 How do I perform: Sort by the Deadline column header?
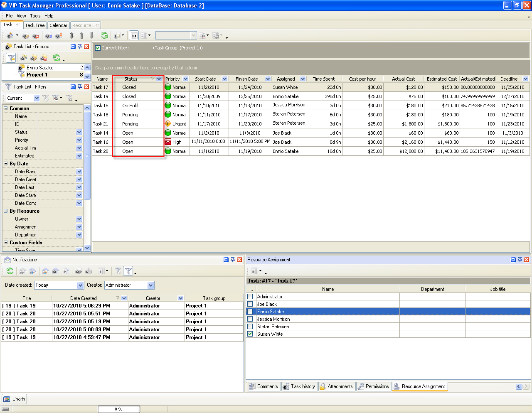coord(509,79)
